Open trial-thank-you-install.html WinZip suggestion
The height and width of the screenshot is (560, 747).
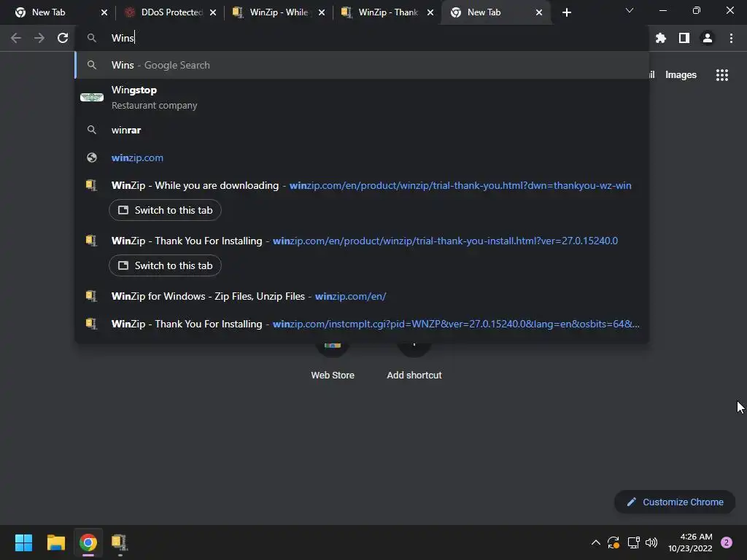tap(362, 241)
